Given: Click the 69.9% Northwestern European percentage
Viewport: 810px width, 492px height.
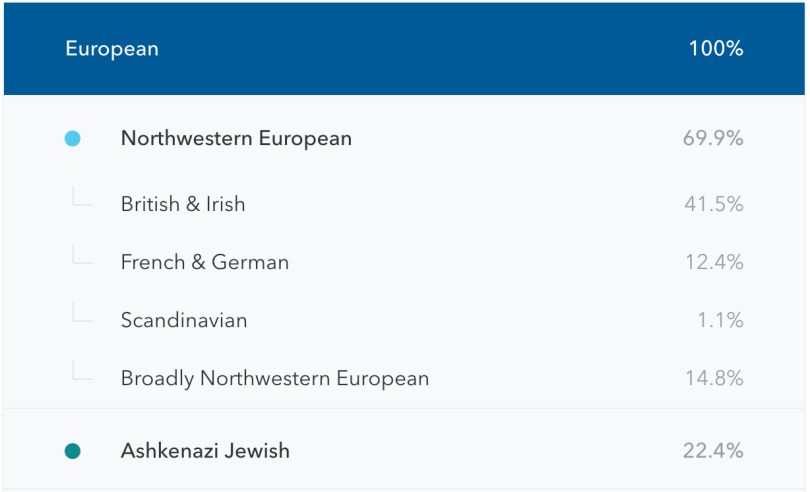Looking at the screenshot, I should click(713, 139).
